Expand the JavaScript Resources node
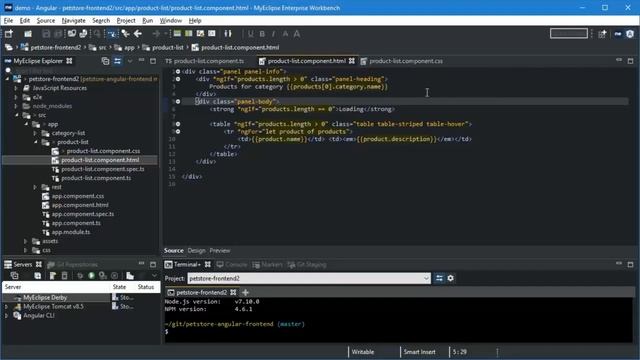The width and height of the screenshot is (640, 360). [x=16, y=88]
